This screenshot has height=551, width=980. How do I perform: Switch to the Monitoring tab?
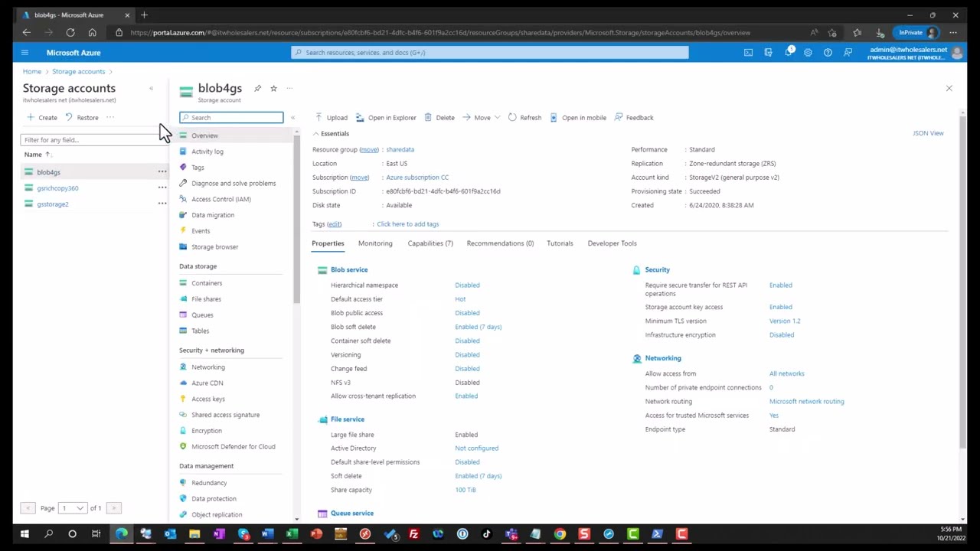point(375,243)
